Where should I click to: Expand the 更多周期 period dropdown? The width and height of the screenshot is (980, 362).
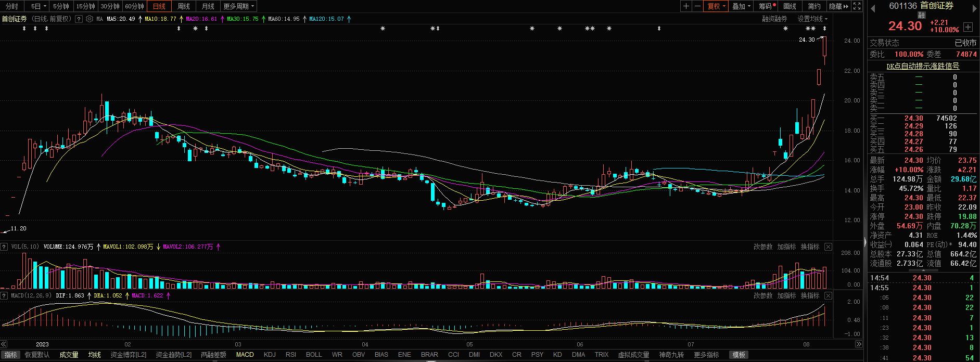pos(238,6)
